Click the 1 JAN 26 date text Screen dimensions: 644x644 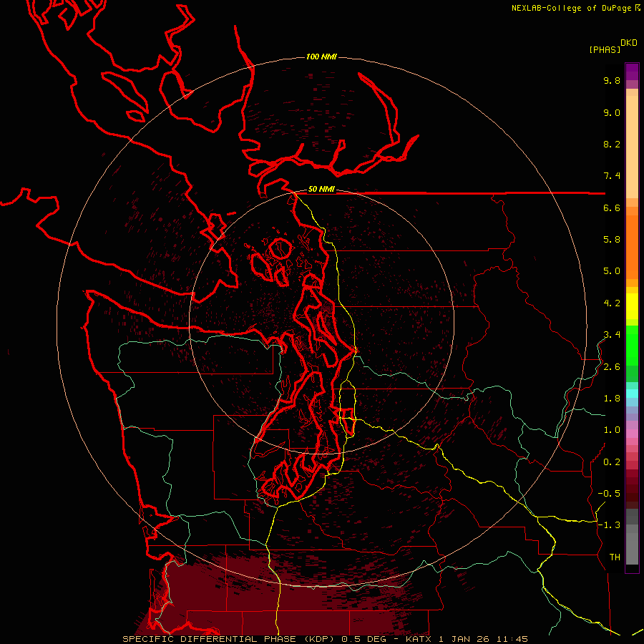pyautogui.click(x=464, y=639)
